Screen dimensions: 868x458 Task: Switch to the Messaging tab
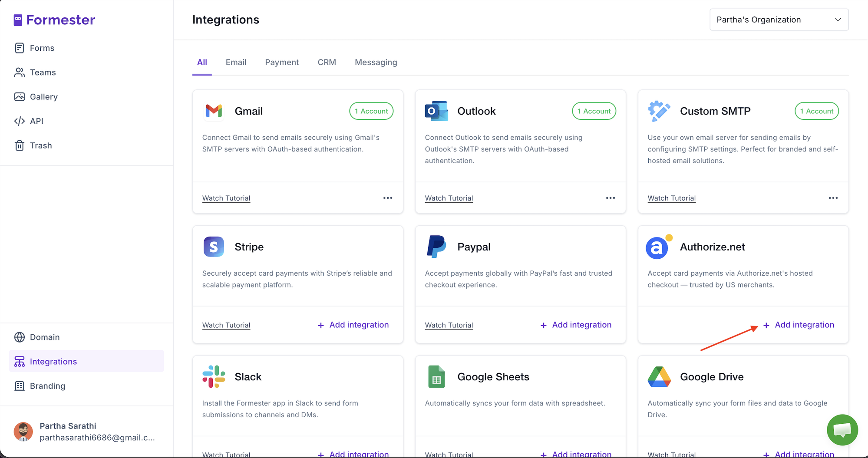[376, 63]
